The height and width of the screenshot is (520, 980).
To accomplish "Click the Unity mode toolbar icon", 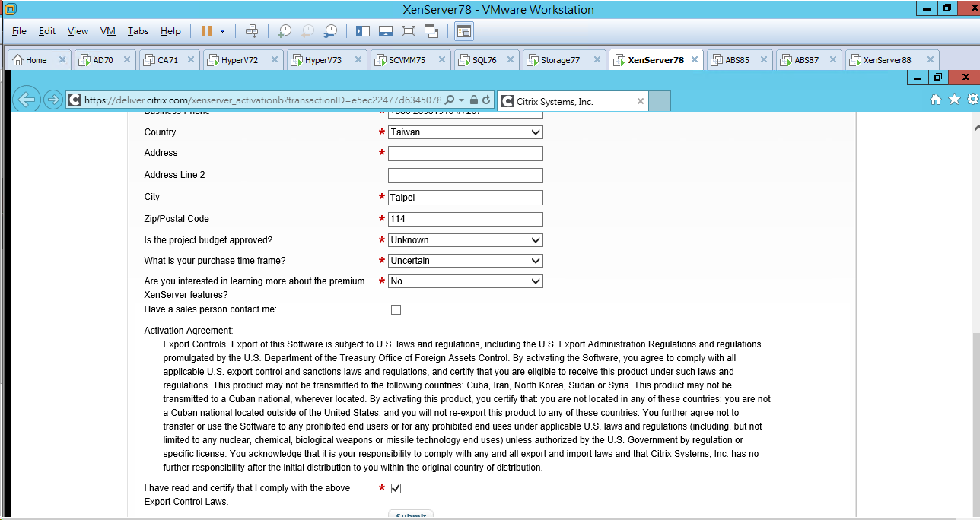I will click(431, 31).
